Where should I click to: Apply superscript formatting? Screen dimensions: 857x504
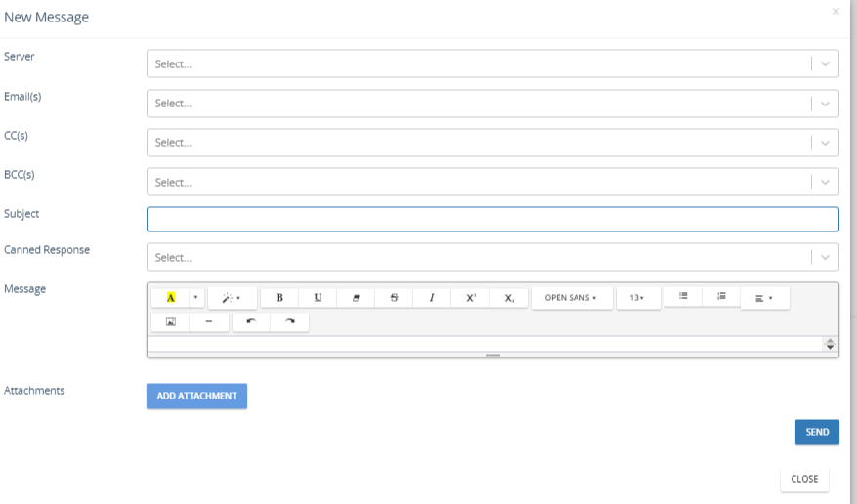470,298
